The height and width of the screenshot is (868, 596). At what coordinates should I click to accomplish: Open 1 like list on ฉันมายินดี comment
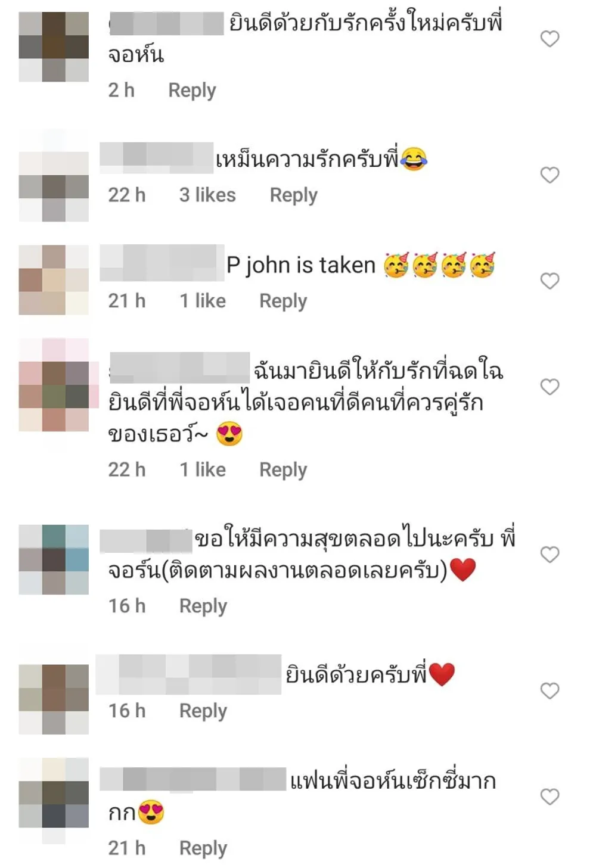point(203,469)
